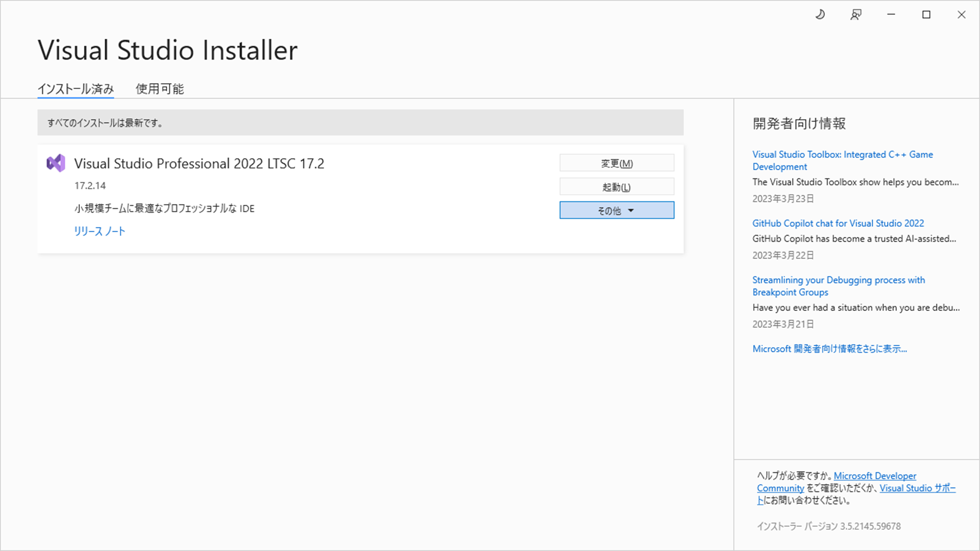Expand the その他 dropdown menu
The width and height of the screenshot is (980, 551).
coord(616,210)
